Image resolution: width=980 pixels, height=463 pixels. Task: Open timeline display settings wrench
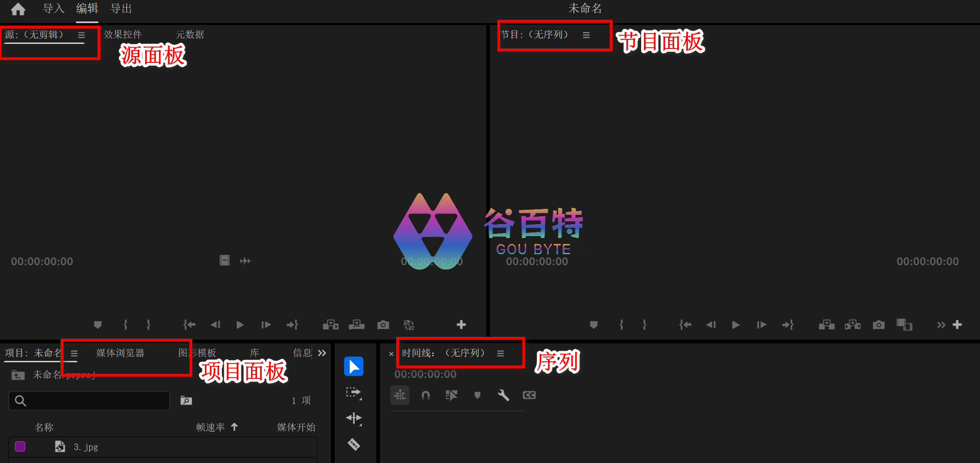(x=503, y=395)
